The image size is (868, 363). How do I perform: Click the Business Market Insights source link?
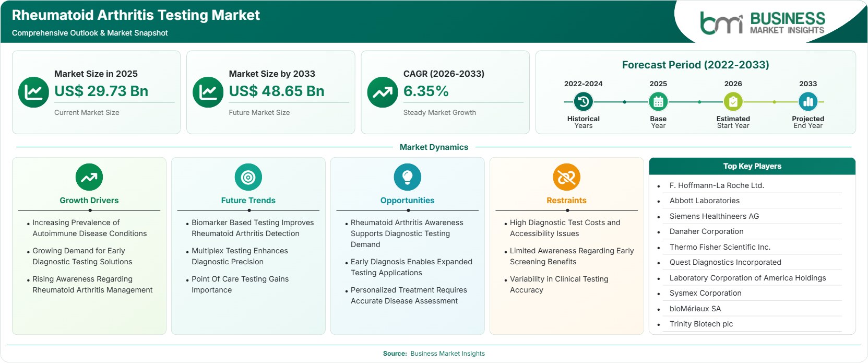pos(447,354)
